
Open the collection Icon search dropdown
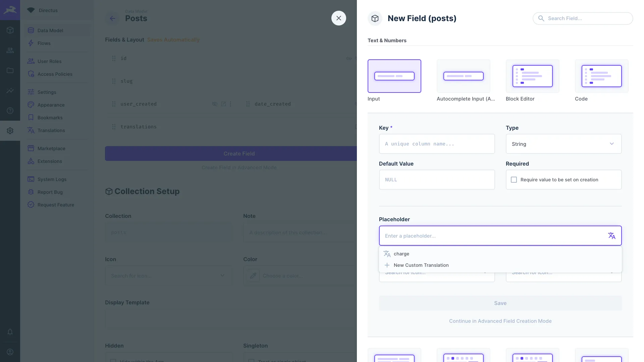pos(168,276)
